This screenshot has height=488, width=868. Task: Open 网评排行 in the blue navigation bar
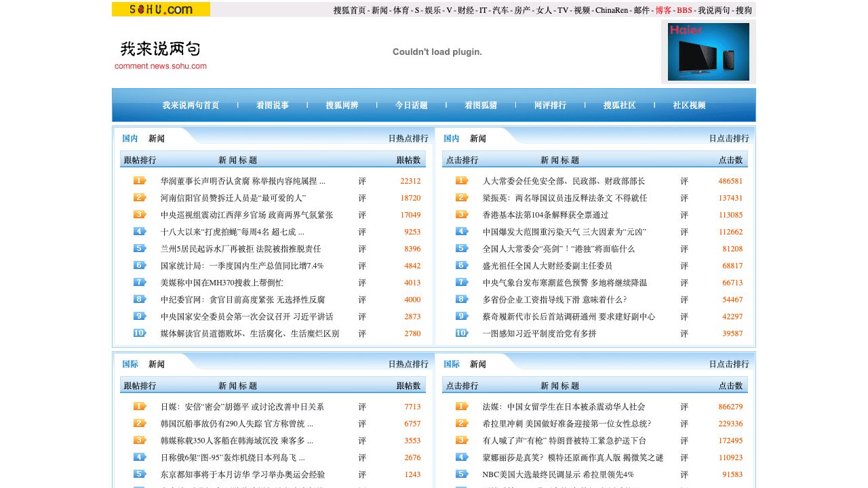point(550,106)
